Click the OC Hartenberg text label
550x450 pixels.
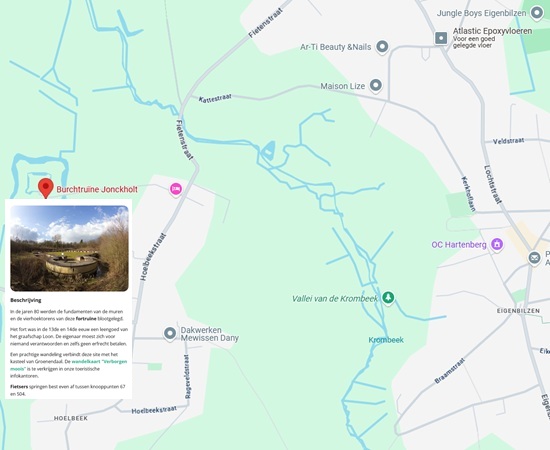pos(459,244)
